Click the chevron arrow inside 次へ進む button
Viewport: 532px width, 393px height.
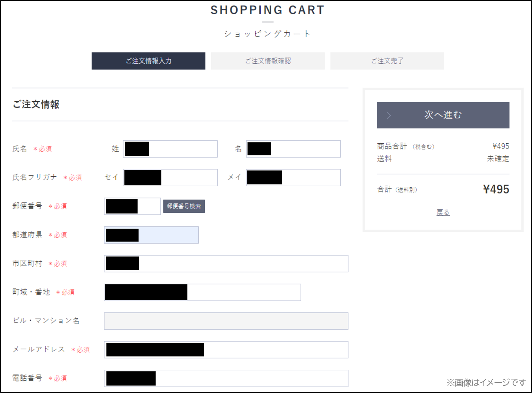point(388,115)
